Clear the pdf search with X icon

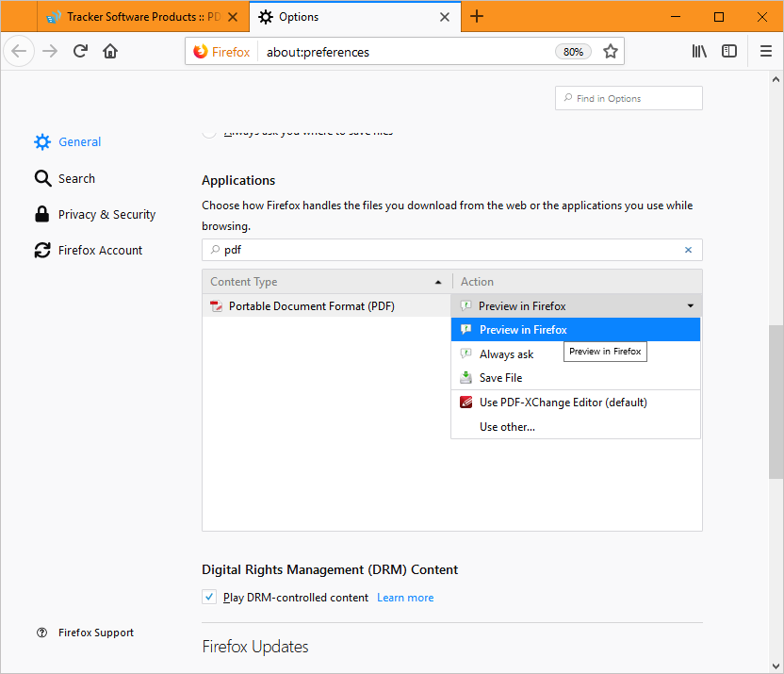688,250
